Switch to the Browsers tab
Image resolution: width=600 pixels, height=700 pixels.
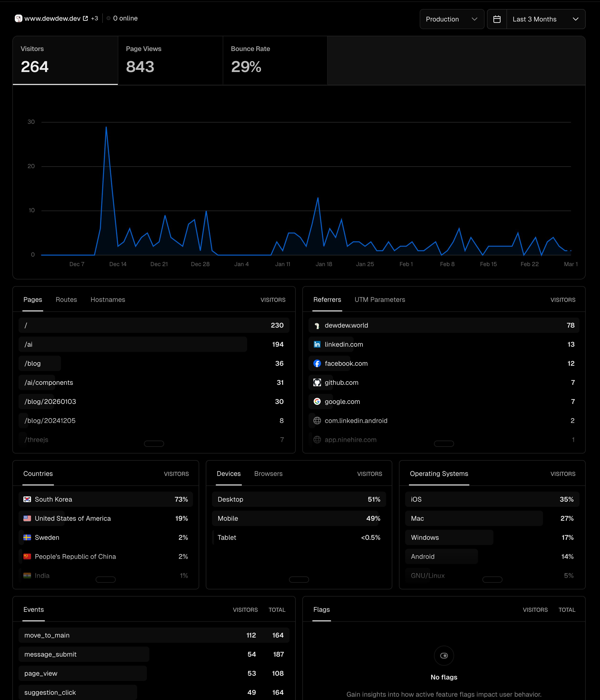click(x=268, y=474)
